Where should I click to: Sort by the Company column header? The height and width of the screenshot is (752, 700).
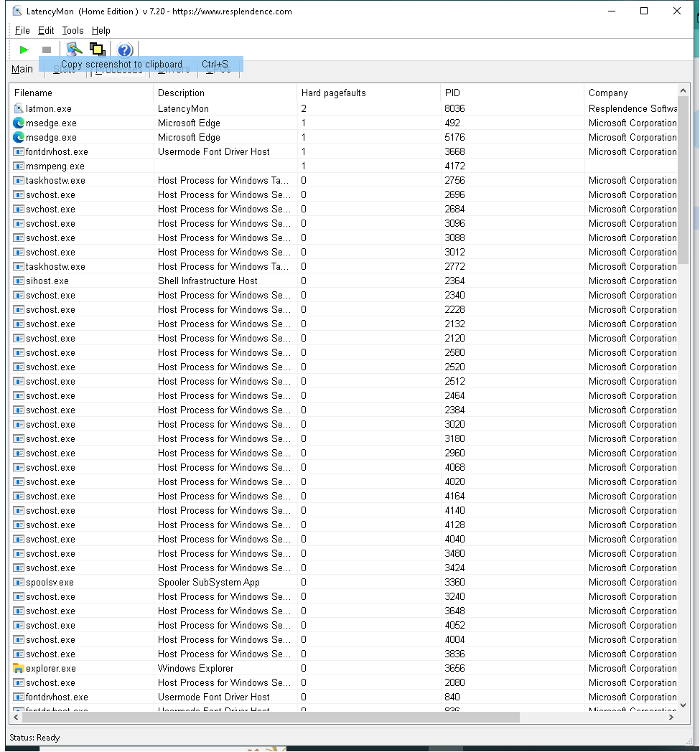click(x=630, y=93)
